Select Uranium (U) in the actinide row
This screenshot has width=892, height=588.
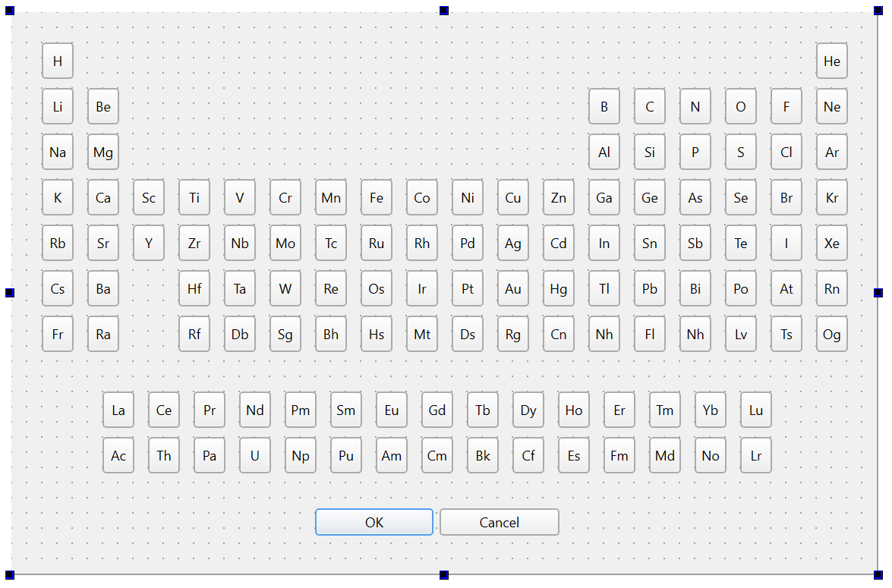click(255, 455)
